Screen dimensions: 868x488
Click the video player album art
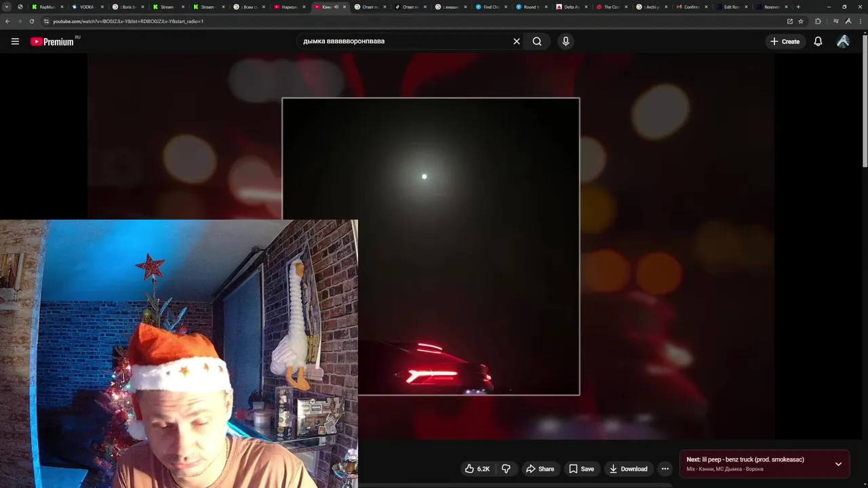pos(431,246)
